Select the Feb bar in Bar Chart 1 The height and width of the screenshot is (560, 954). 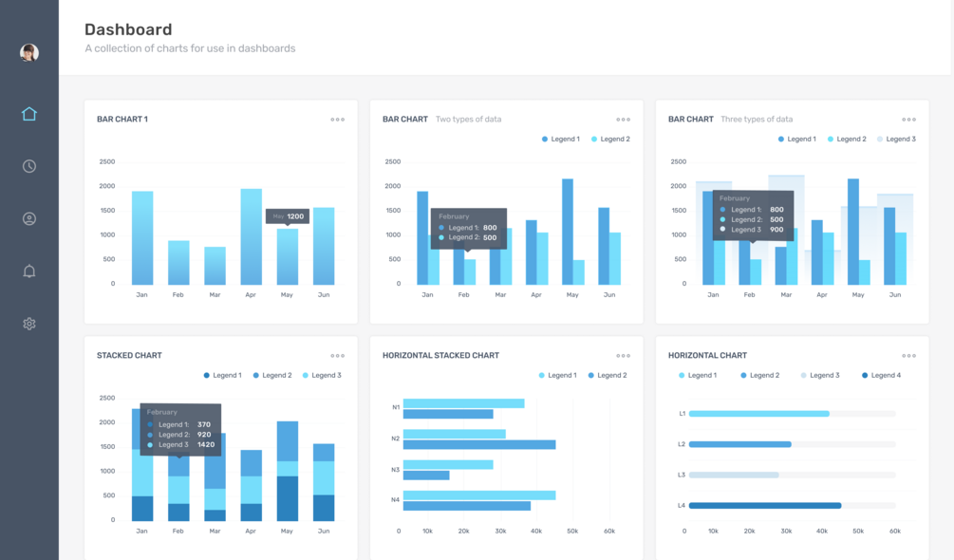[178, 263]
